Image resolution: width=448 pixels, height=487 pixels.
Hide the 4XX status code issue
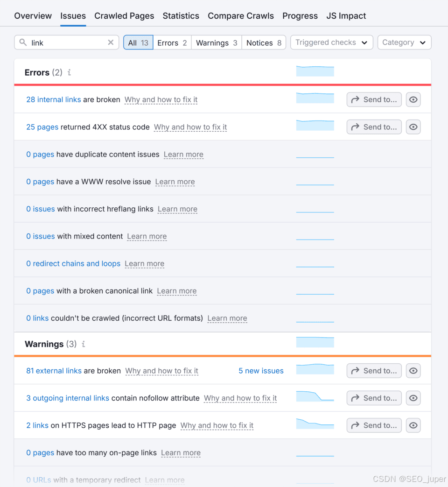(x=413, y=127)
